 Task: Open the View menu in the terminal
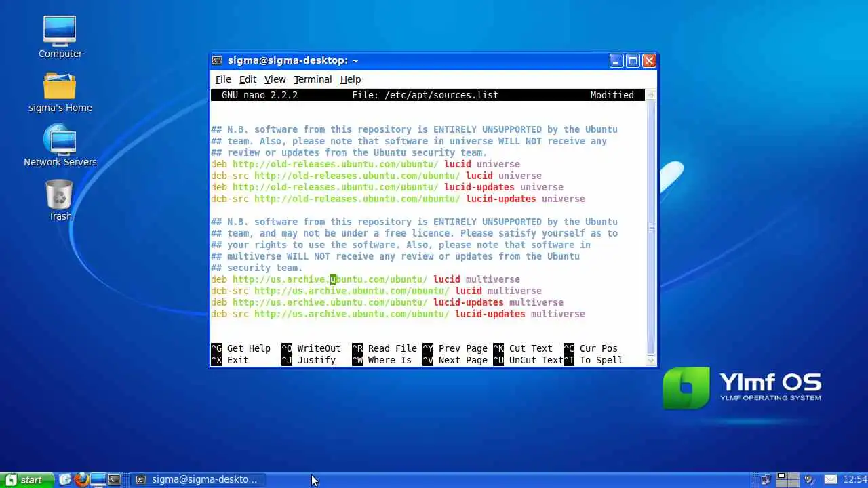pyautogui.click(x=275, y=79)
